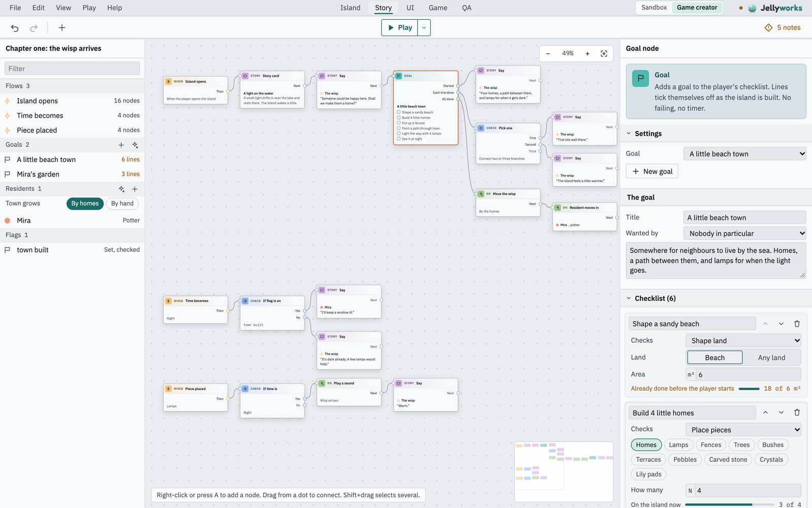Click the redo arrow icon
Image resolution: width=812 pixels, height=508 pixels.
(x=33, y=28)
